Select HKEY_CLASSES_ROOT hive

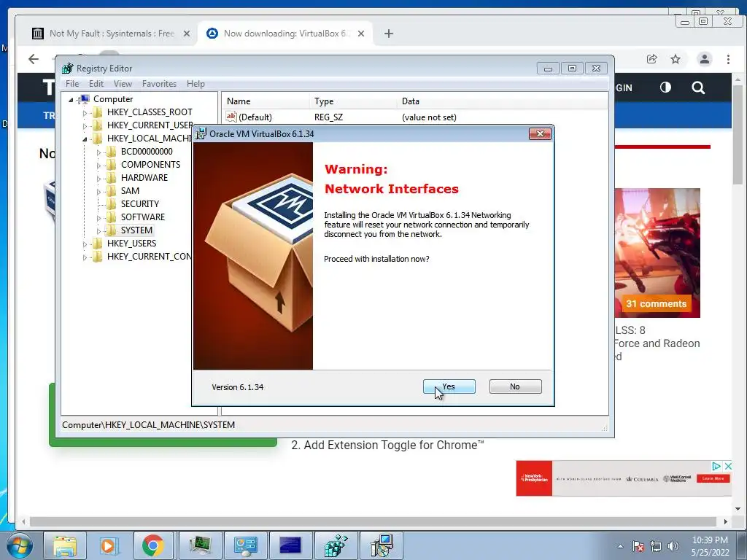point(150,112)
